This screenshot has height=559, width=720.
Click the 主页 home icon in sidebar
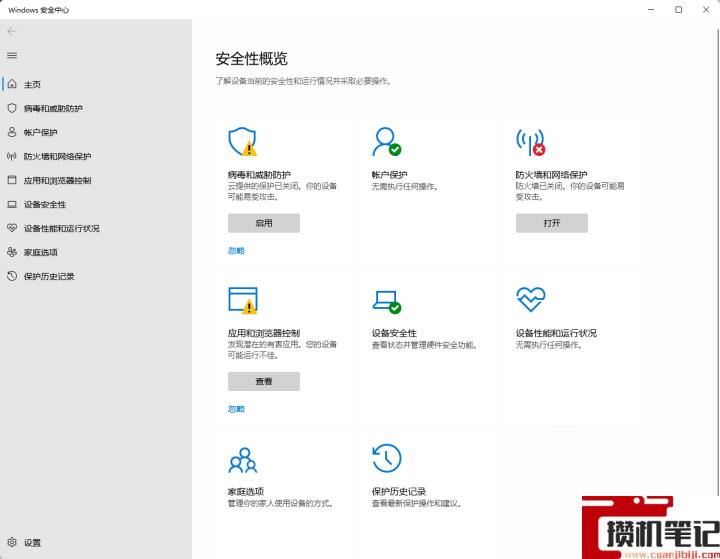12,84
